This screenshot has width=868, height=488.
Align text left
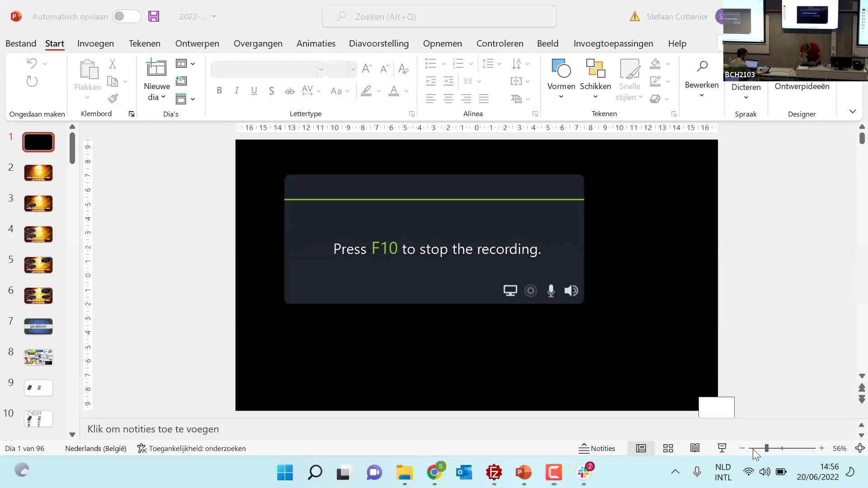click(x=431, y=99)
